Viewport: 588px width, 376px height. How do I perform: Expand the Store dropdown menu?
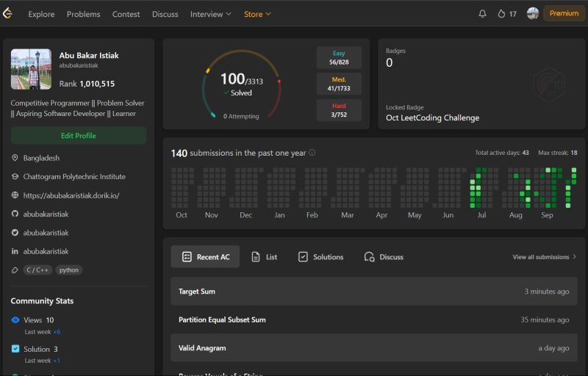(x=257, y=14)
